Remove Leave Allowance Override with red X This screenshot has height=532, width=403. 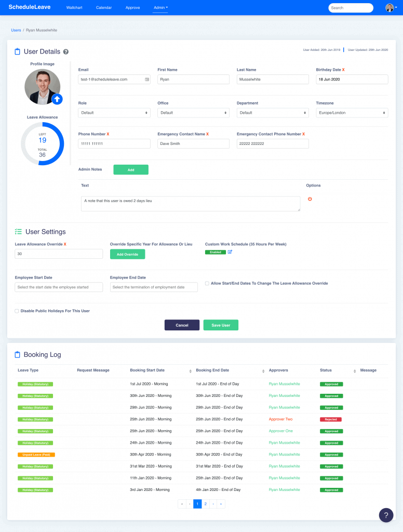[65, 244]
